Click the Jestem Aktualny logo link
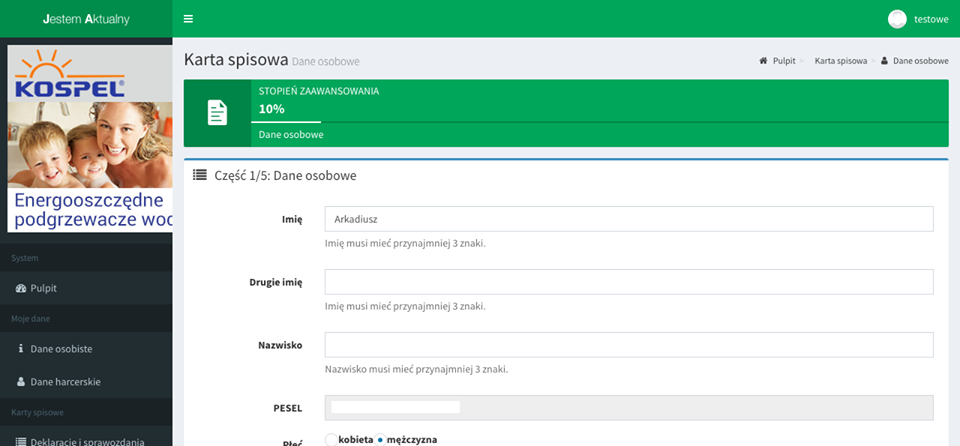 (86, 19)
